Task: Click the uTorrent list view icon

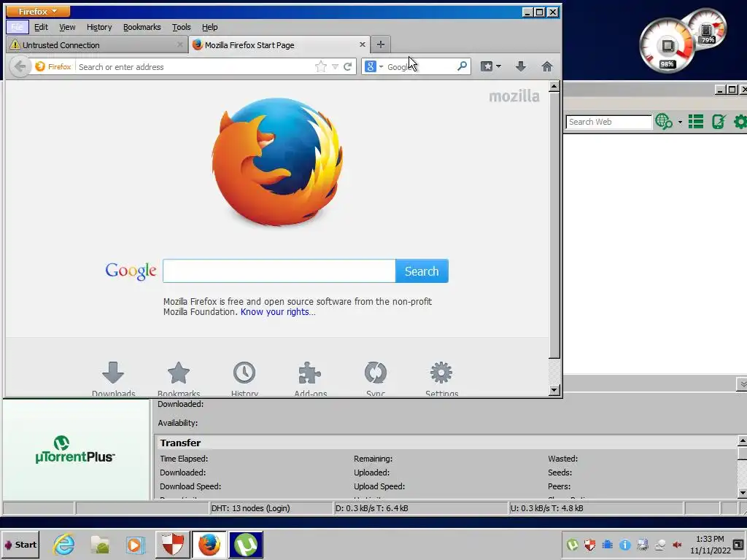Action: pos(695,122)
